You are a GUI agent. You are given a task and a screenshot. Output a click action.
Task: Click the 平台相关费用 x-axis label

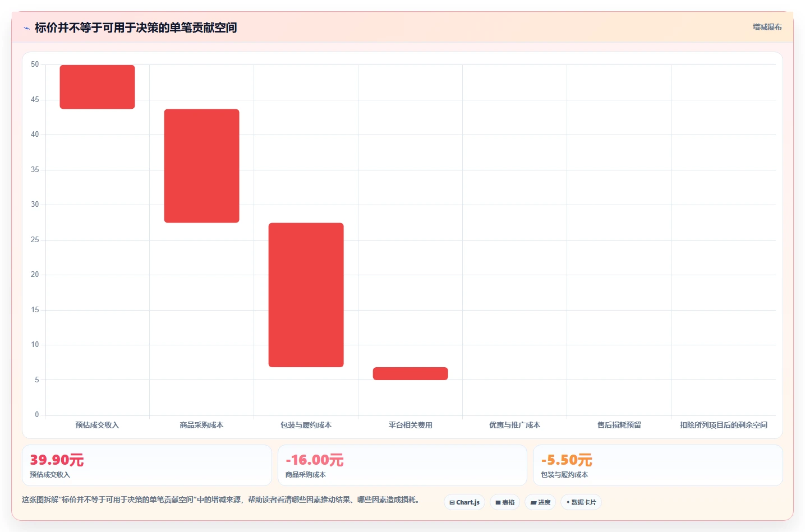pos(410,425)
